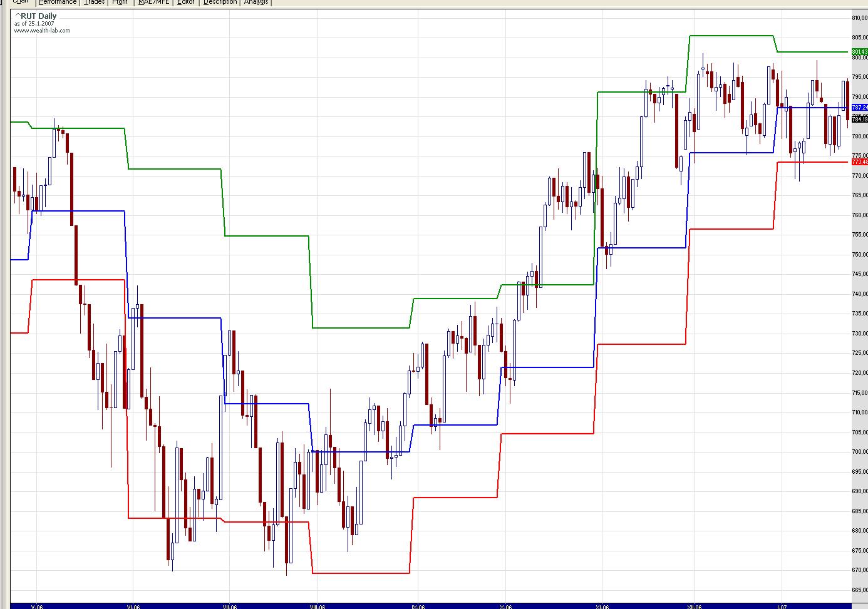Click the 710,00 price axis label
868x609 pixels.
(x=860, y=412)
